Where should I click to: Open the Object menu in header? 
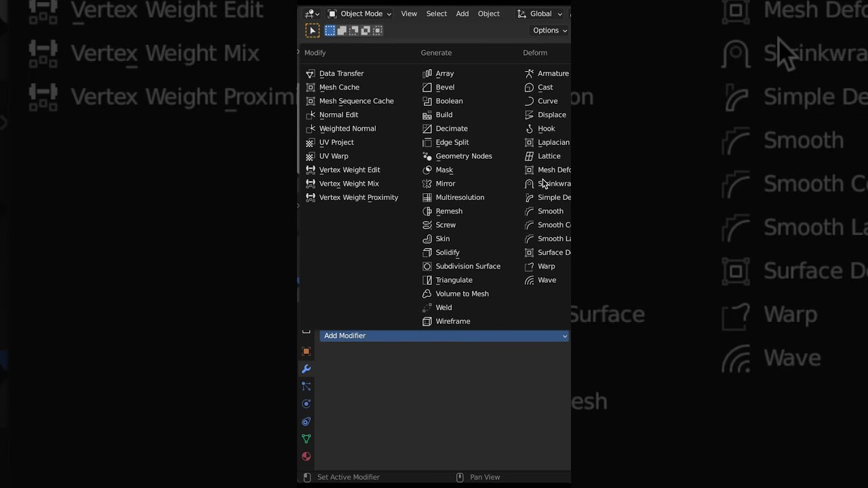coord(489,14)
